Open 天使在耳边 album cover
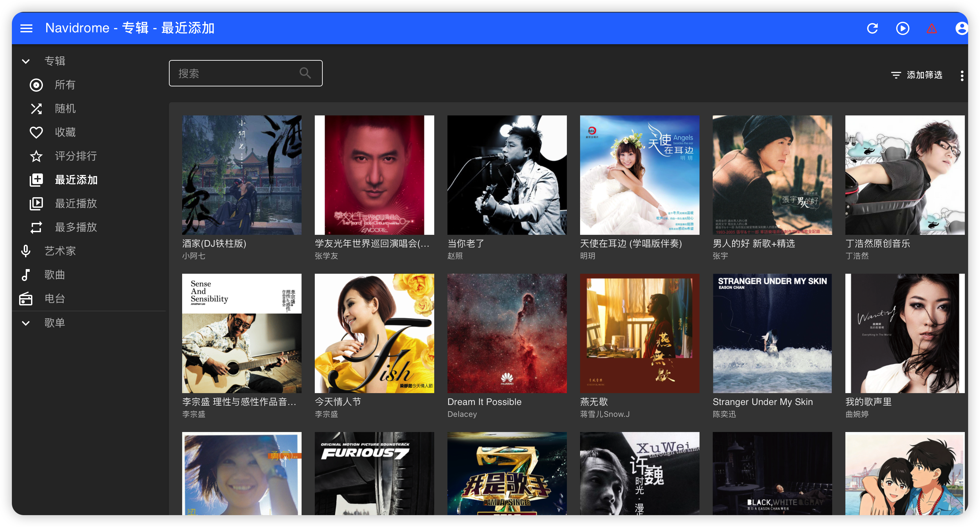 pyautogui.click(x=639, y=175)
